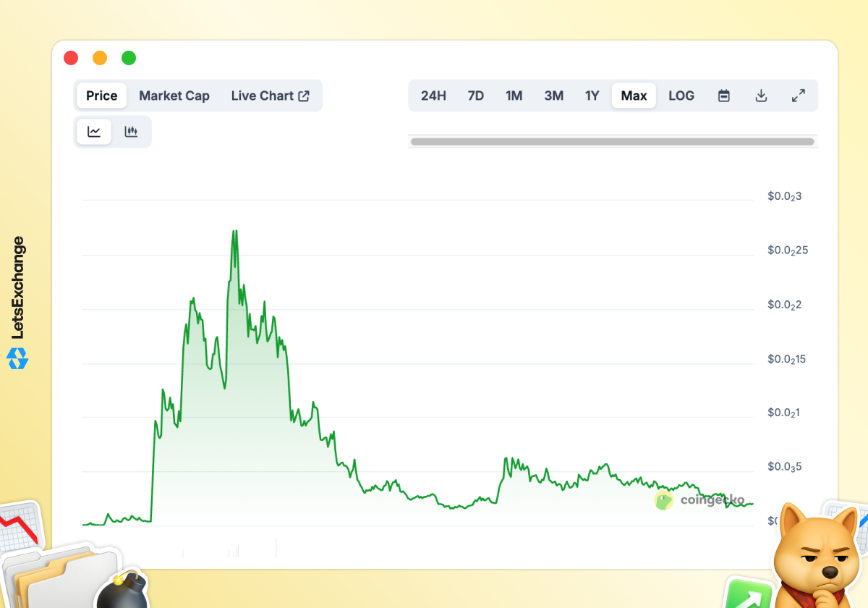
Task: Click the $0.0₂1 axis label
Action: coord(785,413)
